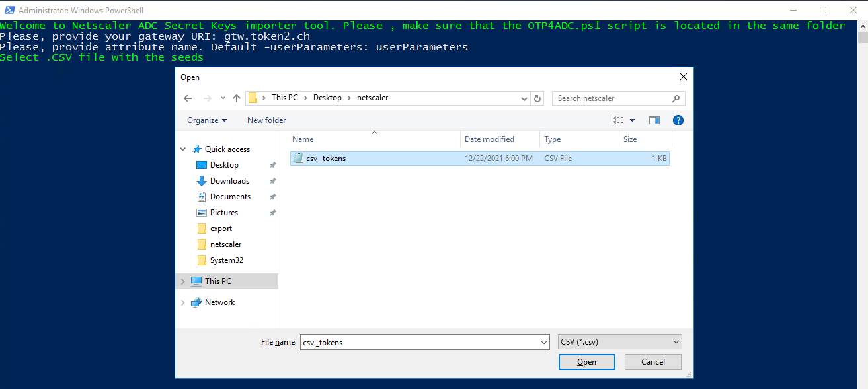
Task: Click the pin icon beside Documents
Action: pos(272,197)
